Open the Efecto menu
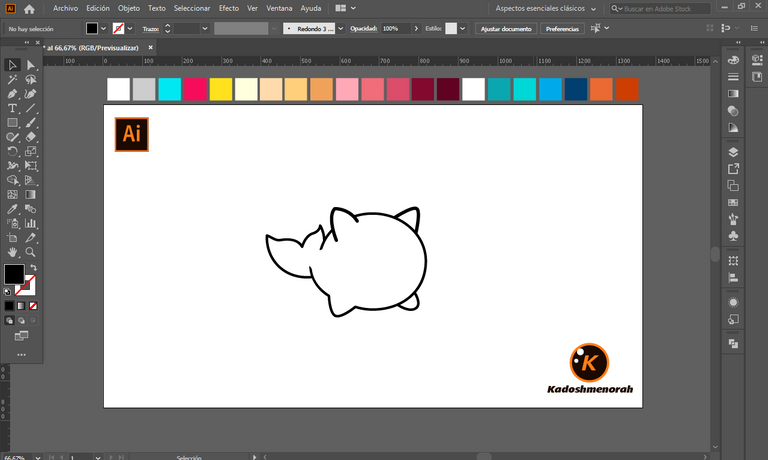This screenshot has width=768, height=460. pyautogui.click(x=229, y=8)
